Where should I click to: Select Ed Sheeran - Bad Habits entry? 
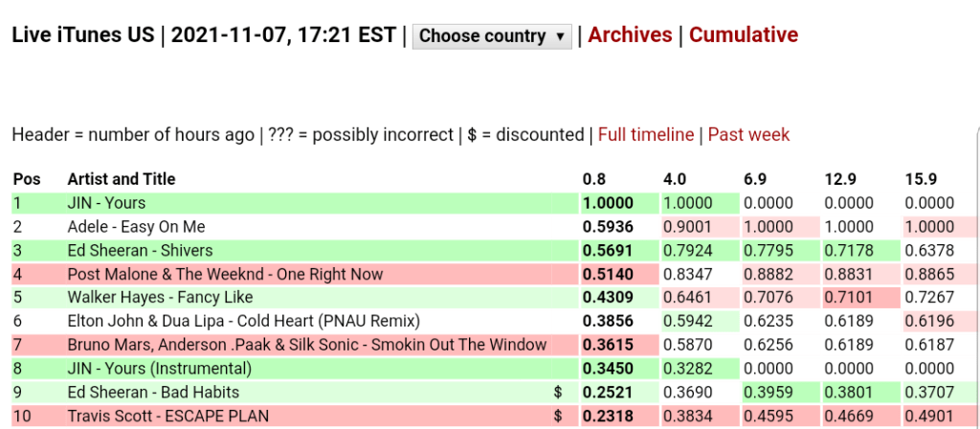point(153,393)
